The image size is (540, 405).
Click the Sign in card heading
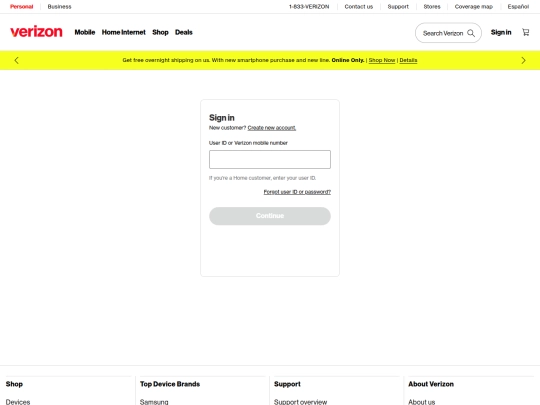[x=222, y=118]
